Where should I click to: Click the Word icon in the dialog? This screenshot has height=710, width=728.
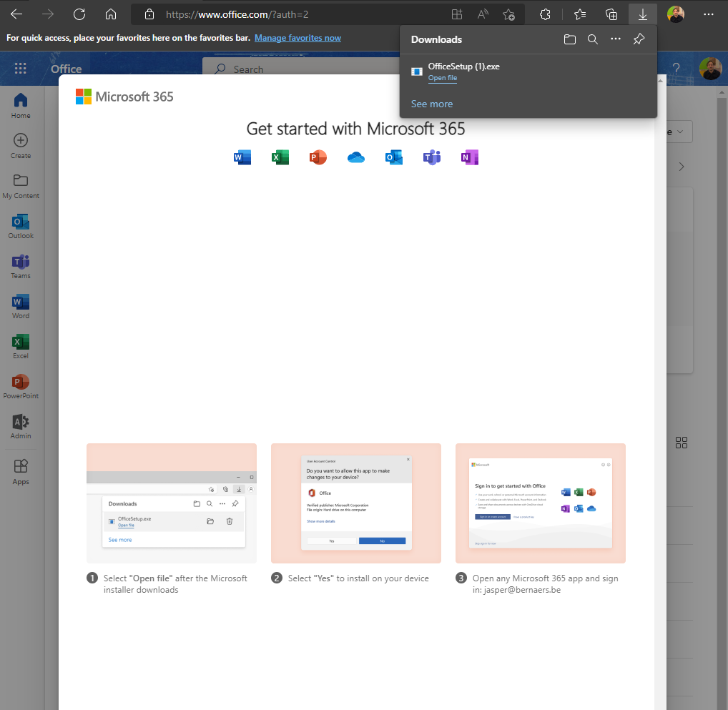(x=242, y=157)
